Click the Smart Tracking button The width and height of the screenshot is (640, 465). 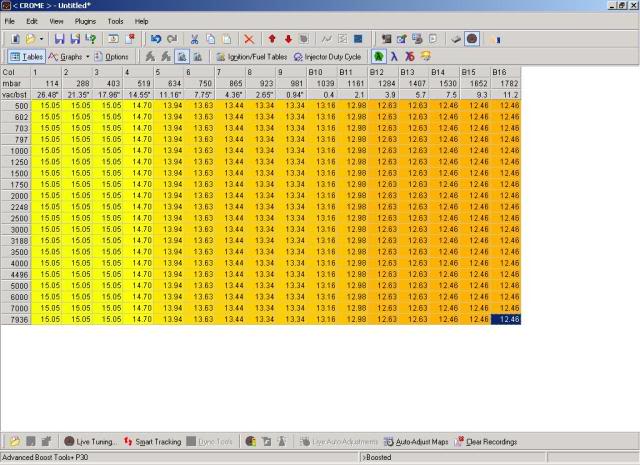(x=153, y=441)
